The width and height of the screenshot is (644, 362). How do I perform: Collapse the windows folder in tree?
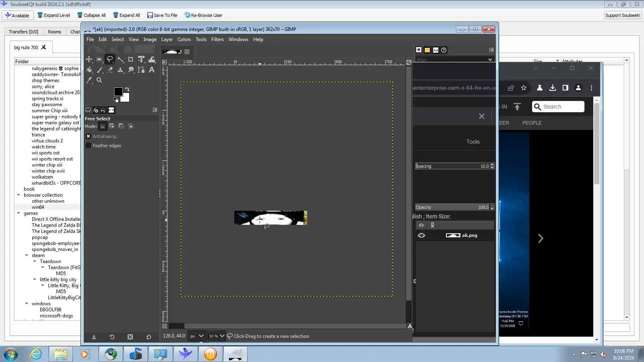click(x=27, y=304)
